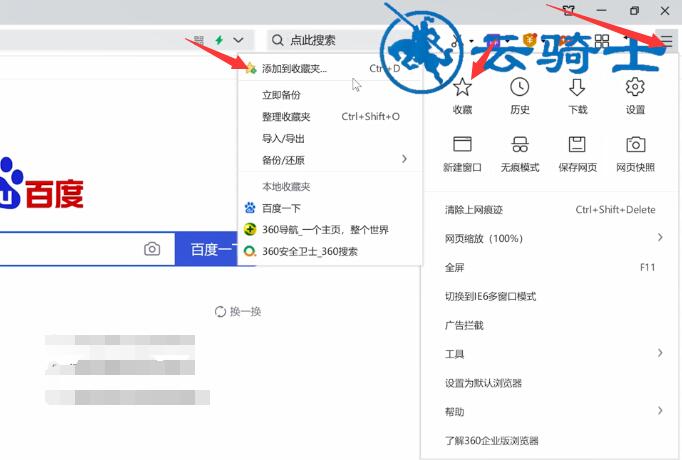Viewport: 682px width, 460px height.
Task: Click the 百度一下 paw favicon bookmark
Action: coord(250,208)
